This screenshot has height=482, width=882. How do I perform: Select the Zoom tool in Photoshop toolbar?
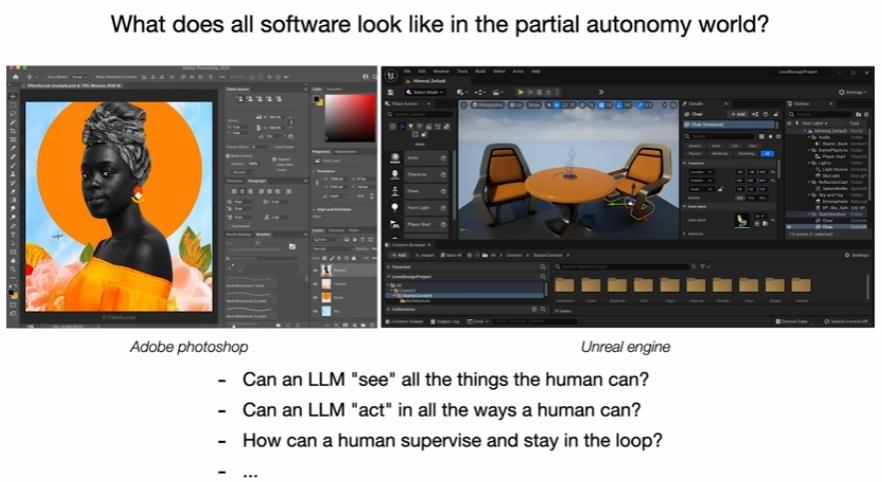tap(12, 268)
